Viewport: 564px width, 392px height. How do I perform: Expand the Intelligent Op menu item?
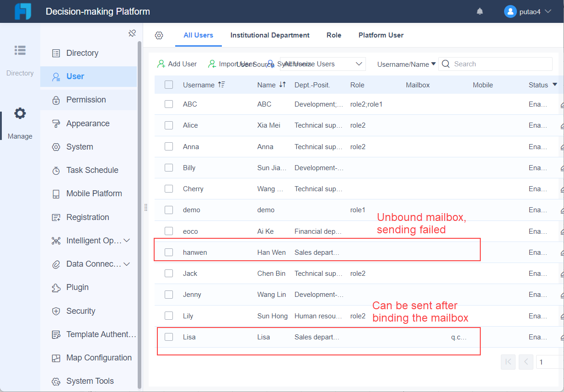[x=91, y=240]
